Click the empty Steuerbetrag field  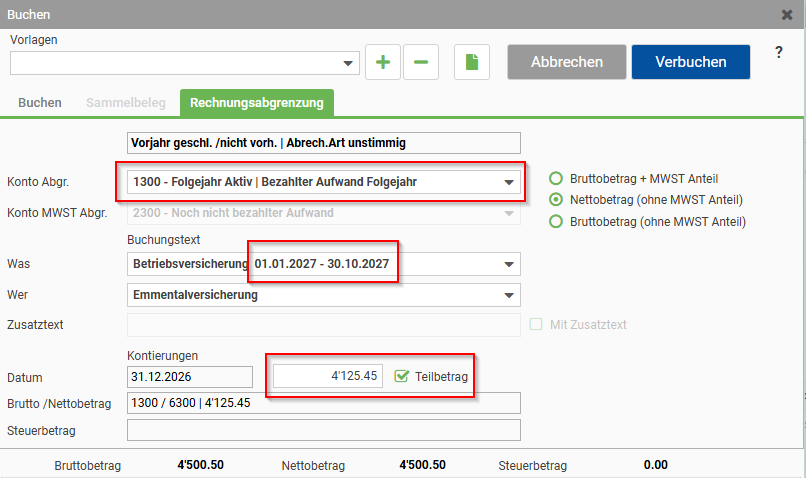[x=324, y=430]
